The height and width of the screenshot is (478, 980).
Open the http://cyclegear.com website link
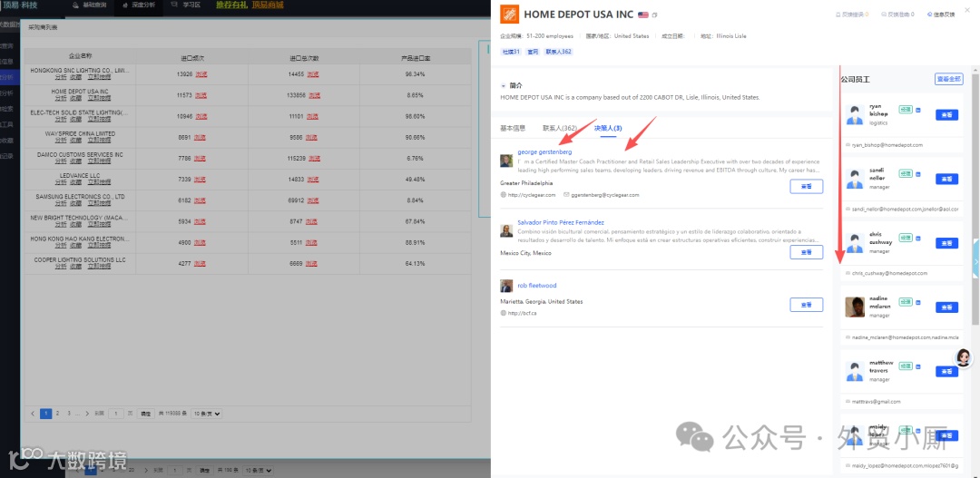(x=531, y=195)
